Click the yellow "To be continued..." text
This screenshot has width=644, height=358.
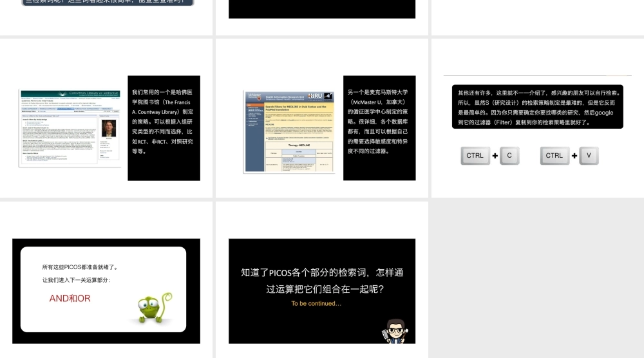(x=316, y=303)
